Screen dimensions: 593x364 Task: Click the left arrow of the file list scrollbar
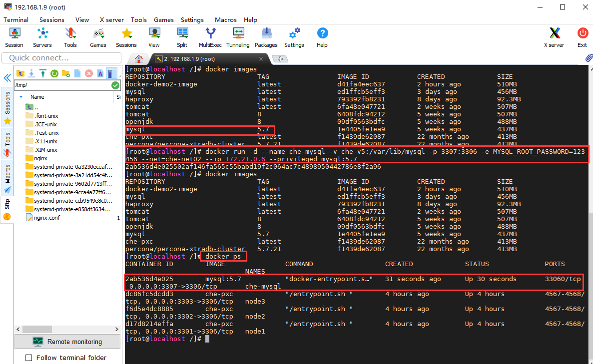coord(18,329)
